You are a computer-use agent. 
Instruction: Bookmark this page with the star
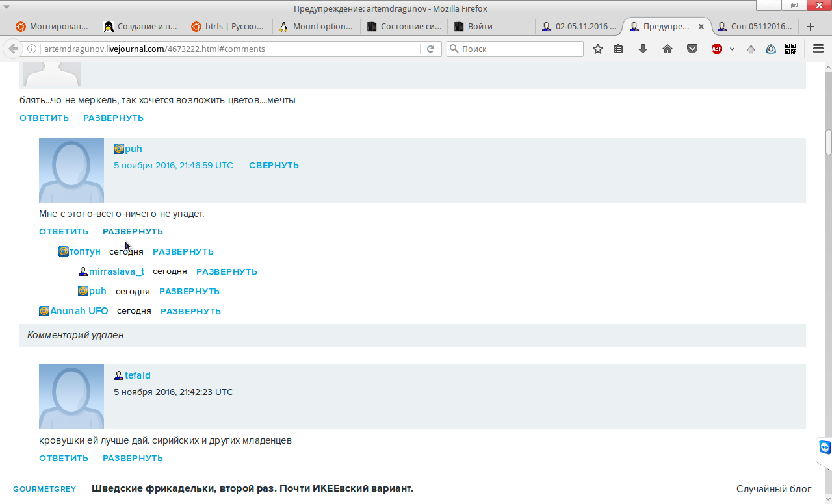coord(598,49)
